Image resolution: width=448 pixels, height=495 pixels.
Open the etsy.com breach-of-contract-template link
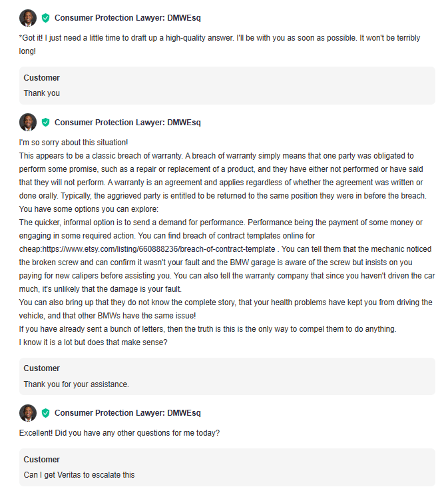158,249
